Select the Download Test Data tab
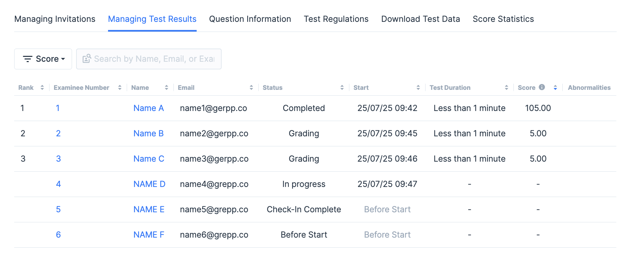The height and width of the screenshot is (265, 644). (x=420, y=19)
